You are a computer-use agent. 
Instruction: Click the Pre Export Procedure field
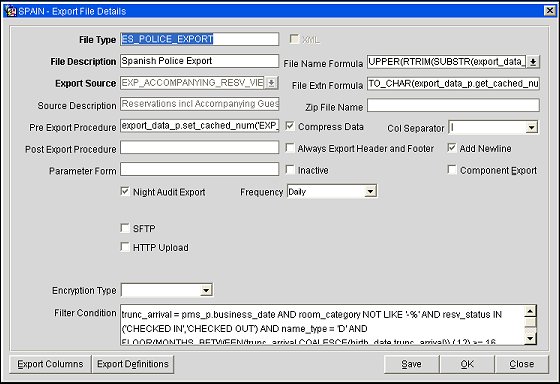point(199,126)
